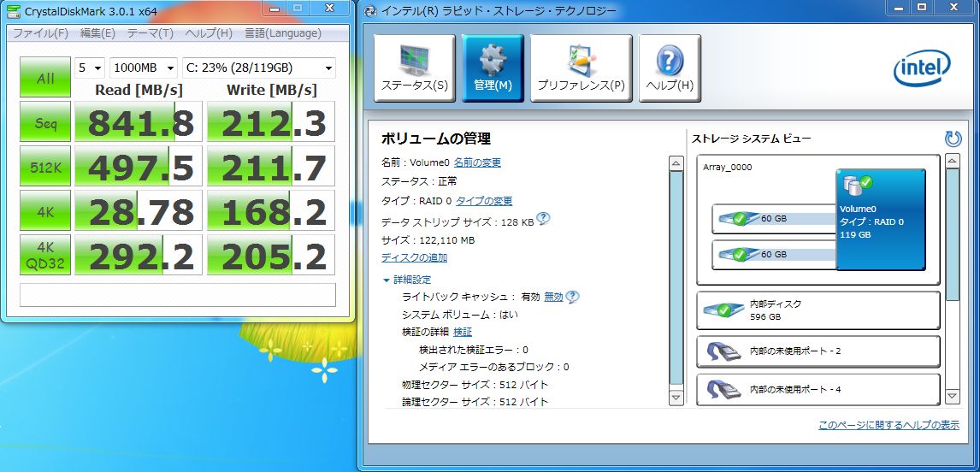Click the help icon next to write-back cache

pos(572,297)
